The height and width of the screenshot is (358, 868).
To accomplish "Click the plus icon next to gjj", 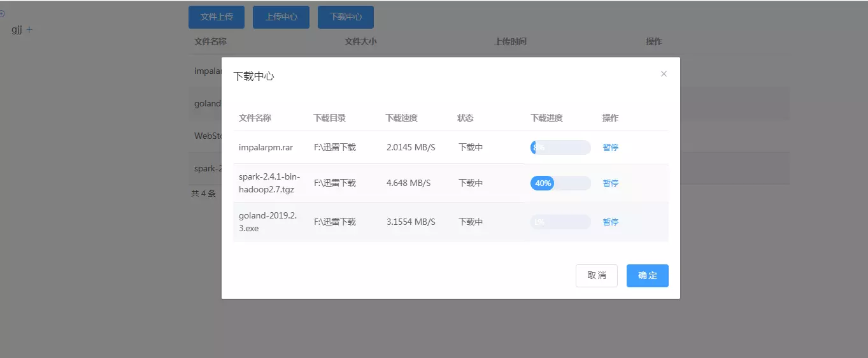I will pos(29,30).
